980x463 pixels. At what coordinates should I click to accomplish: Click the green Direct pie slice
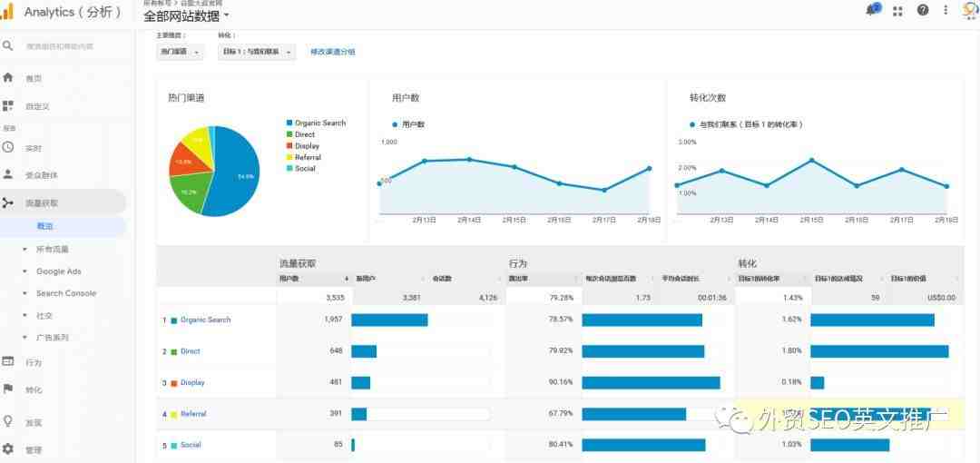click(189, 192)
